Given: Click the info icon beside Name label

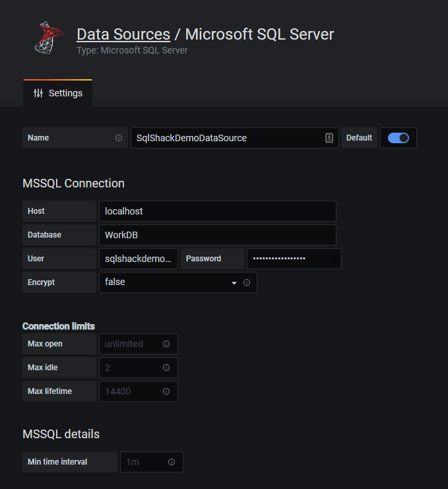Looking at the screenshot, I should coord(119,138).
